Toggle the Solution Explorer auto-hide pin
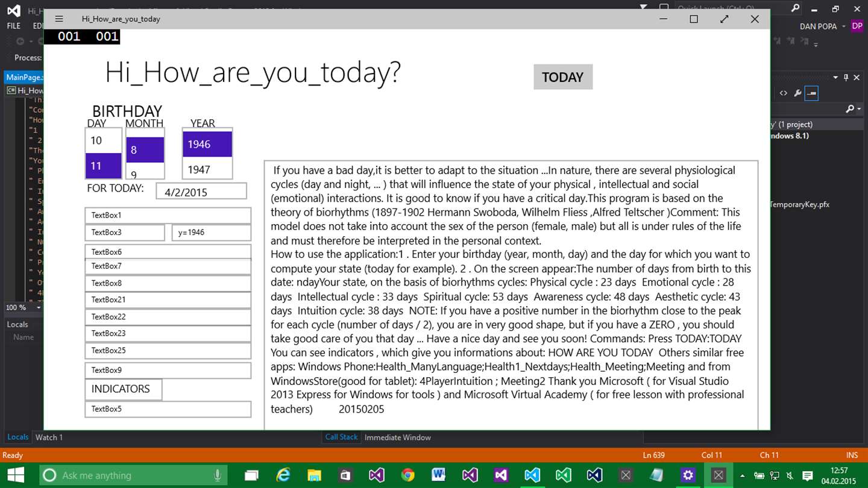Image resolution: width=868 pixels, height=488 pixels. point(846,78)
